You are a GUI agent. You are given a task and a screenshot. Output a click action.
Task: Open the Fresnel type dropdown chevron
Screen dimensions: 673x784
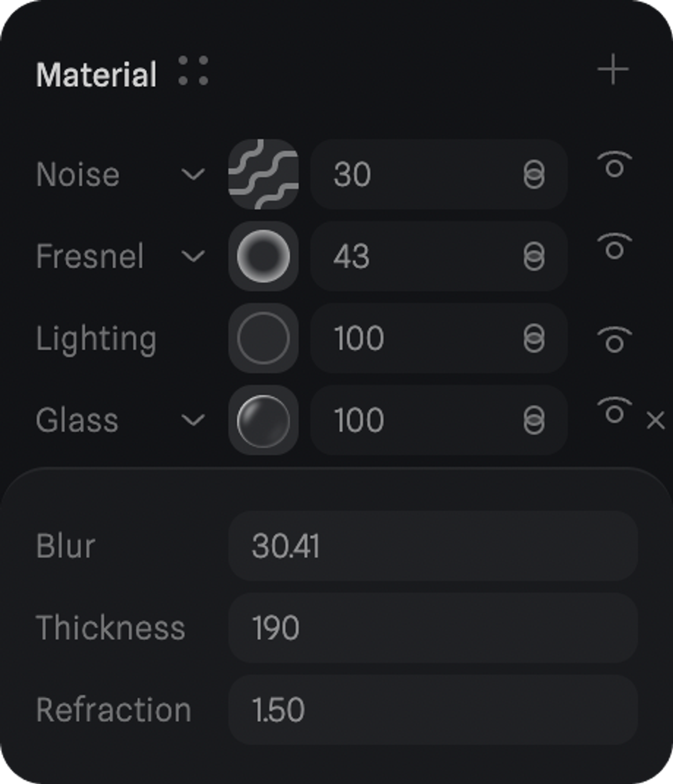click(193, 256)
